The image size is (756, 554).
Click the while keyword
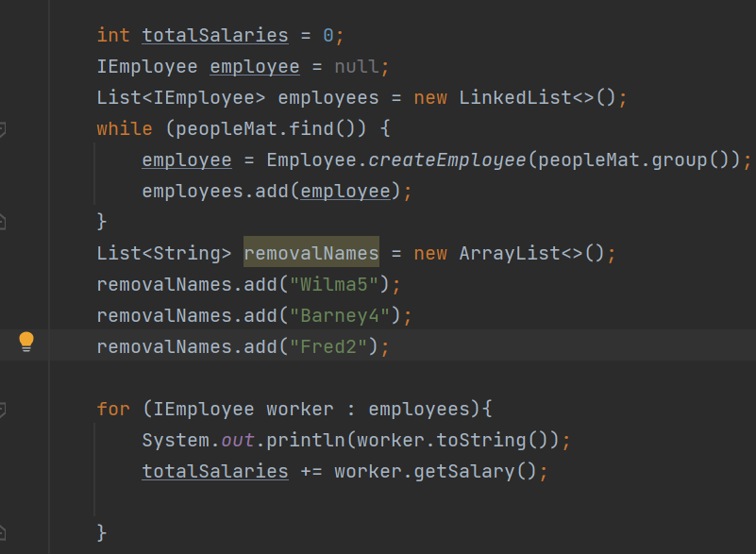[125, 128]
